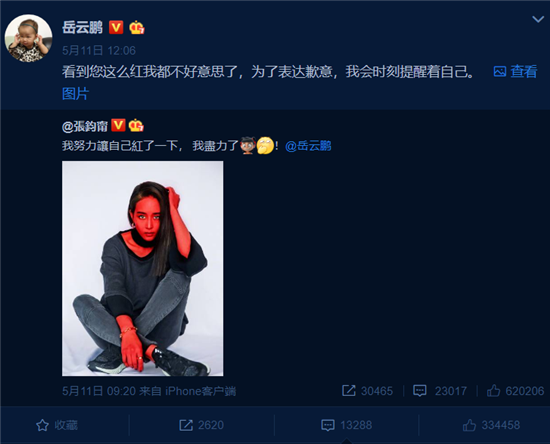Open the comments tab showing 13288

point(346,425)
